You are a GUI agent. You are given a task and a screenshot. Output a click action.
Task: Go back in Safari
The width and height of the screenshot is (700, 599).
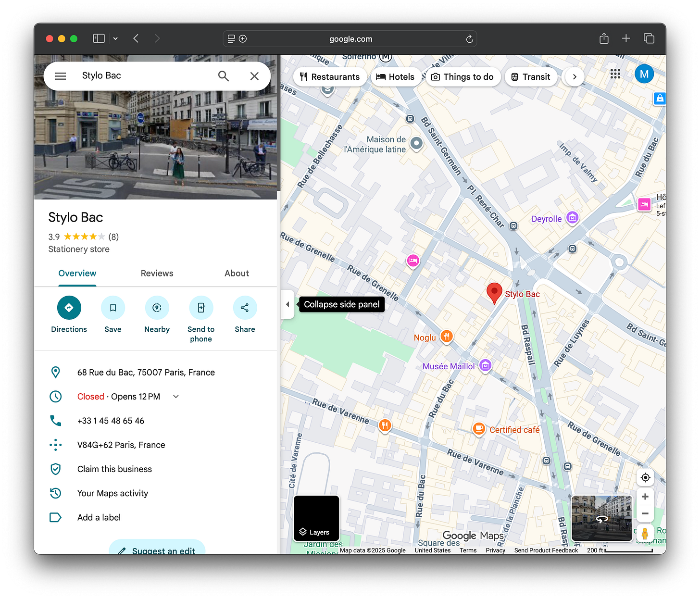tap(136, 38)
